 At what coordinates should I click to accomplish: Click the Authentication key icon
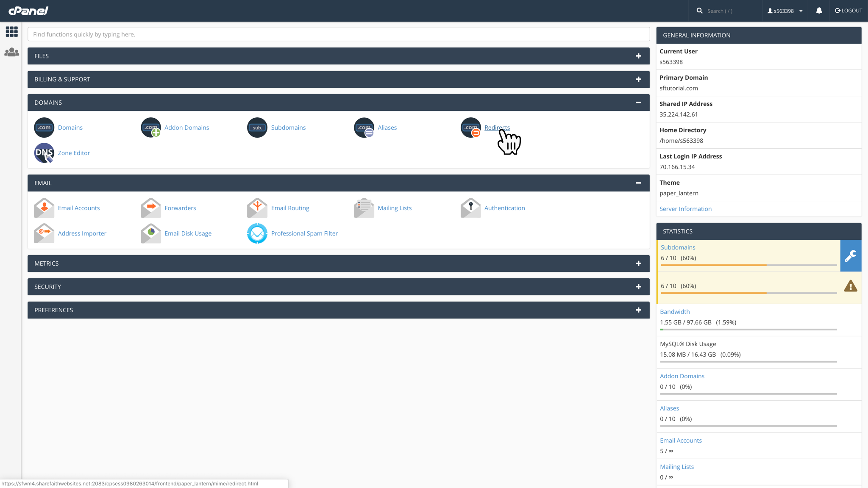(x=471, y=208)
